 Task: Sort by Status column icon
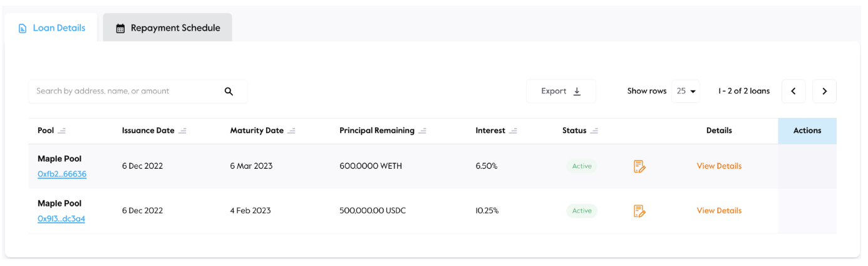(x=594, y=131)
